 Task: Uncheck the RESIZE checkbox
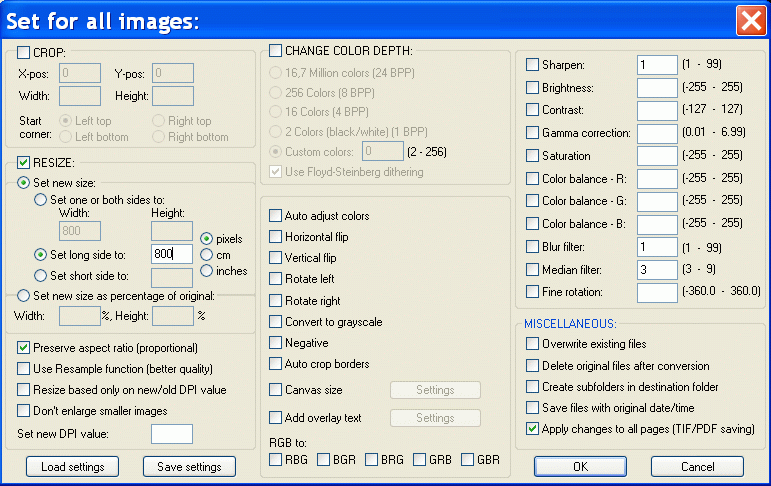click(x=24, y=162)
